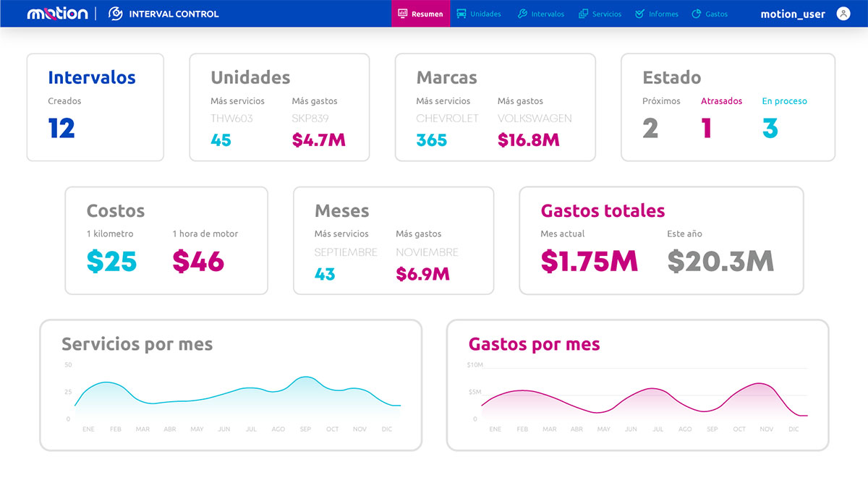Click the SEP label on Servicios chart

point(305,429)
